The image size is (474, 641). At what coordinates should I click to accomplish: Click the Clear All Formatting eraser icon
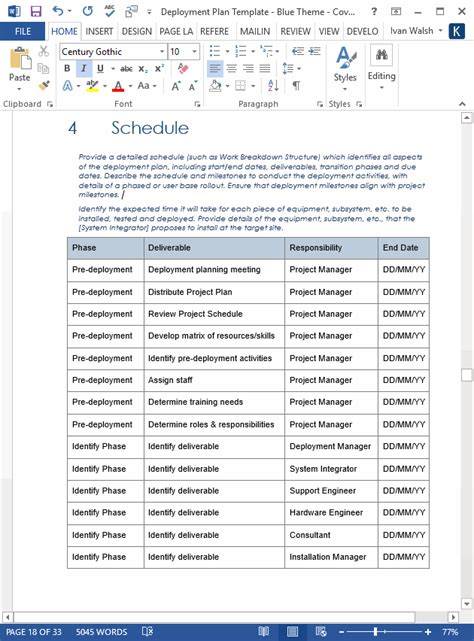pos(183,68)
